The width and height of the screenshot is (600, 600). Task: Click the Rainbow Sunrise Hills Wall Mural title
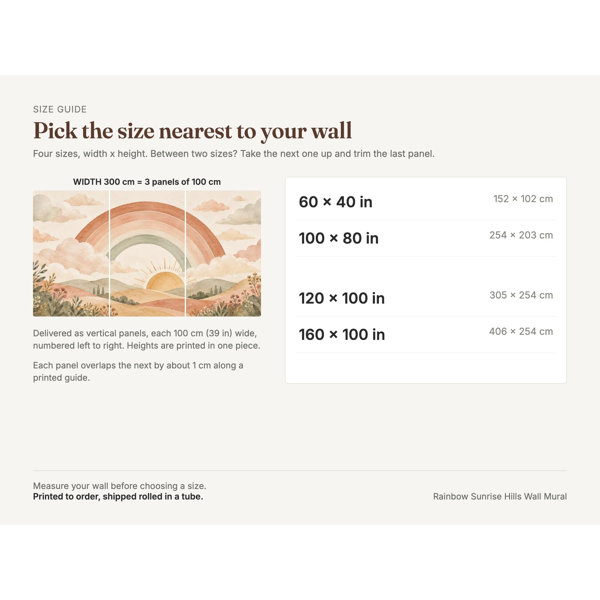(500, 496)
